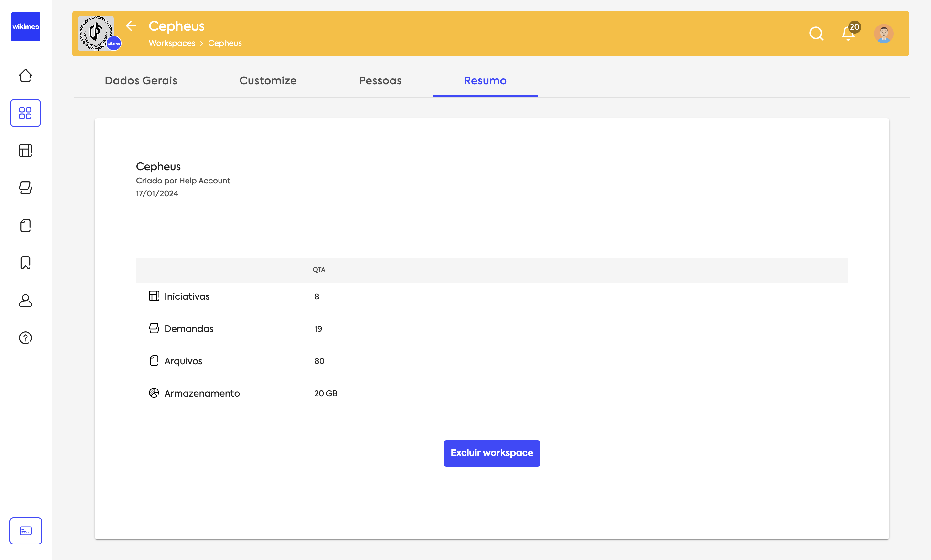Image resolution: width=931 pixels, height=560 pixels.
Task: Open search with magnifier icon
Action: click(816, 34)
